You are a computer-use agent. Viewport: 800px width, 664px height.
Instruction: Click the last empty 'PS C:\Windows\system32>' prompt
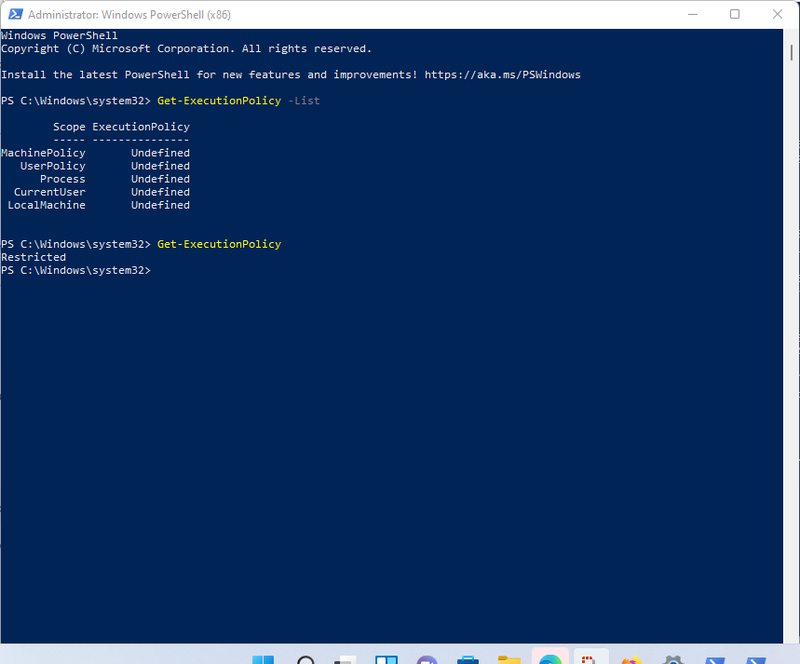[x=76, y=270]
